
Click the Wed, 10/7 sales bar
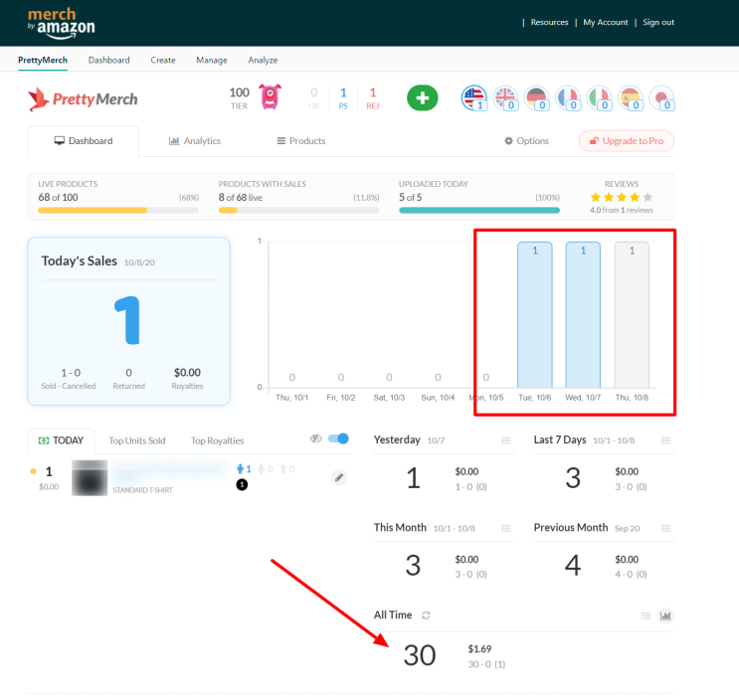583,314
